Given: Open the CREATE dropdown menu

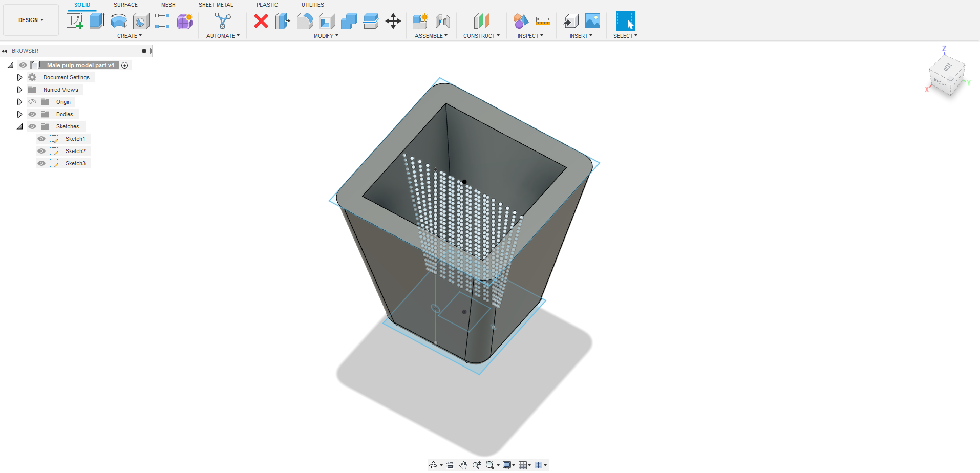Looking at the screenshot, I should pos(130,36).
